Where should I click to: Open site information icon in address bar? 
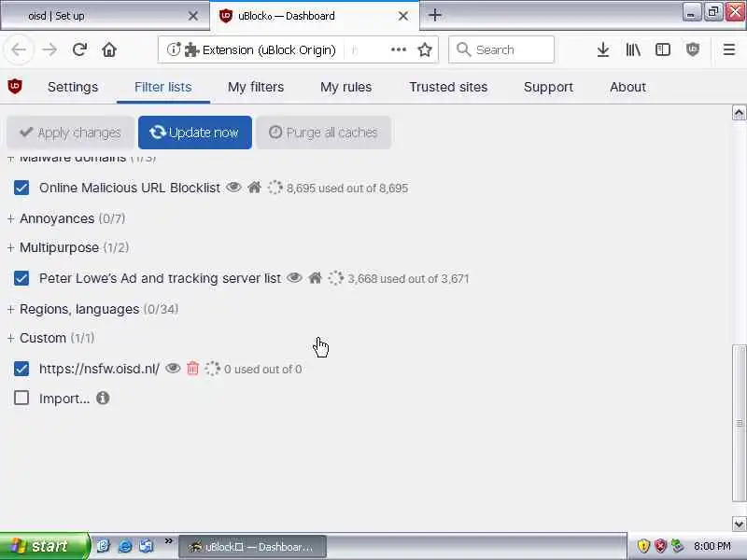click(x=174, y=49)
